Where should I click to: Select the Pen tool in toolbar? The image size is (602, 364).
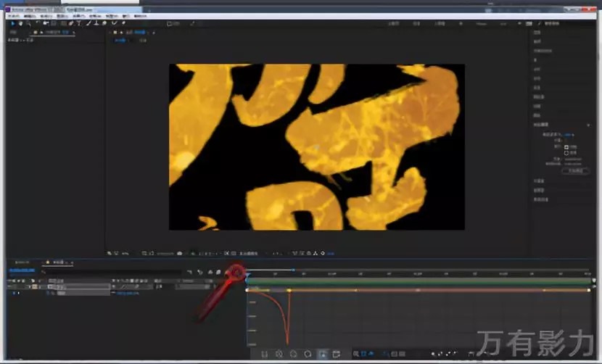[x=70, y=23]
